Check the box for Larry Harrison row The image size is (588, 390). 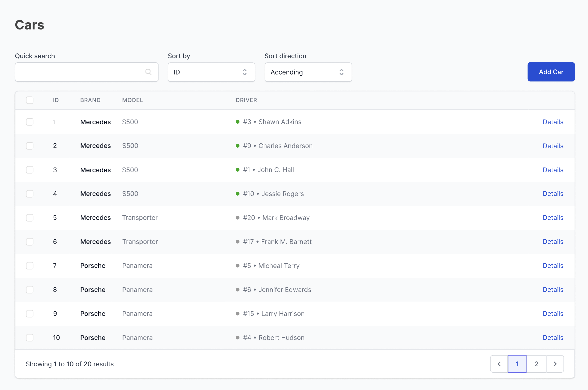[x=30, y=314]
